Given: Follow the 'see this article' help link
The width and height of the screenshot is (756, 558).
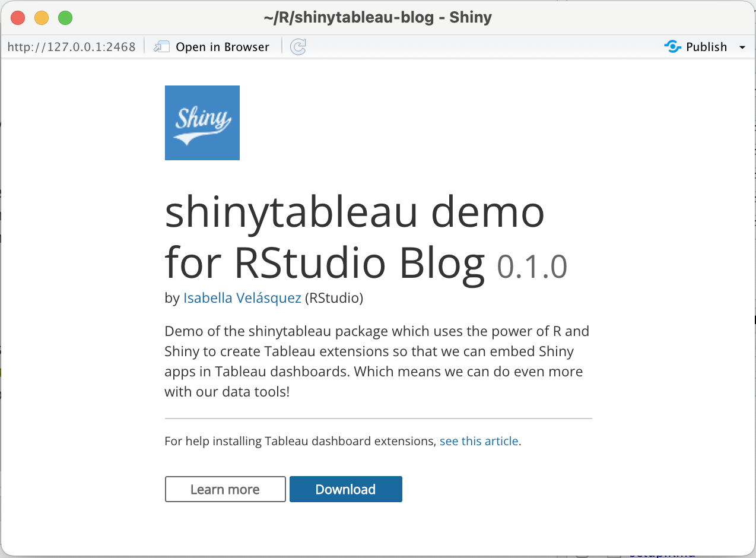Looking at the screenshot, I should (x=478, y=441).
